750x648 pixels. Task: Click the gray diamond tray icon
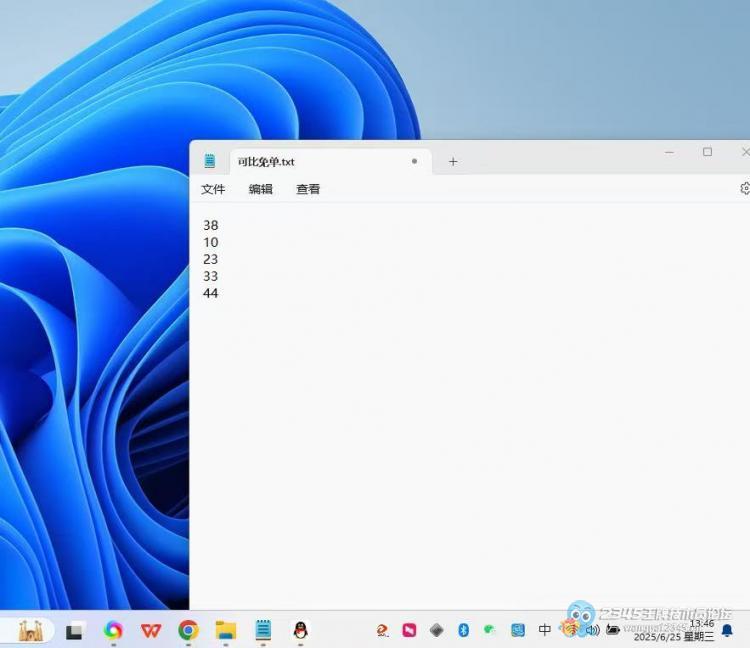(x=436, y=630)
